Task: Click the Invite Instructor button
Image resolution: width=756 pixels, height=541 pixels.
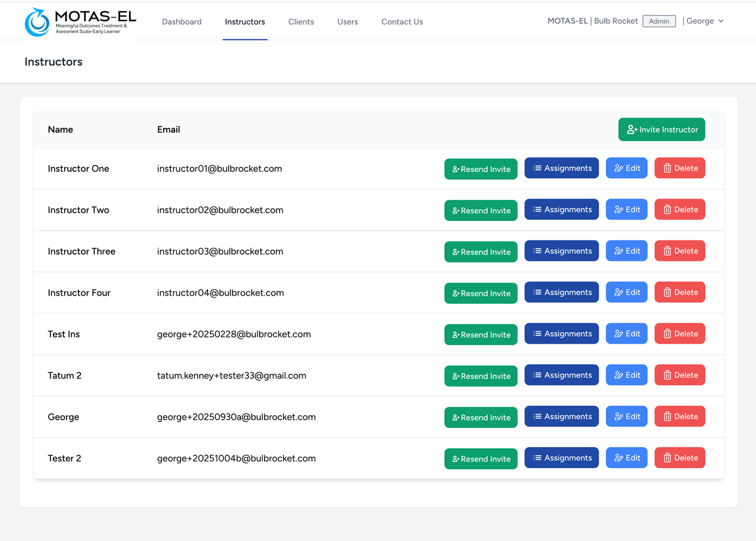Action: click(x=661, y=129)
